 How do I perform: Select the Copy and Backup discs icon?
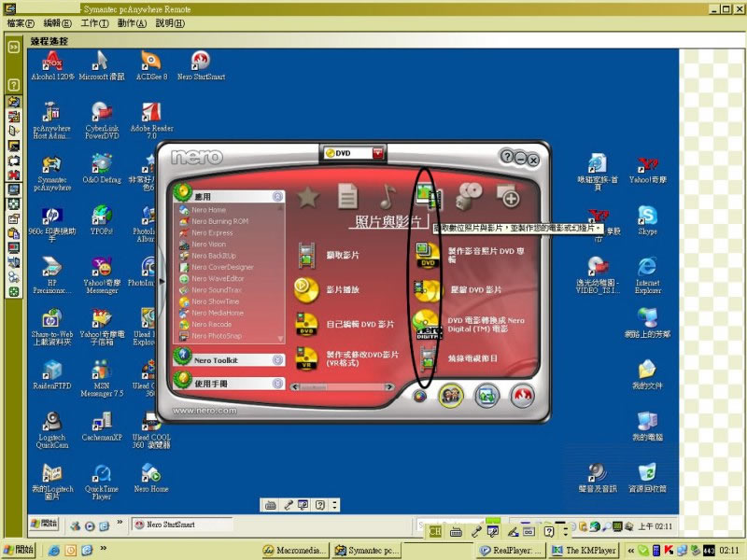470,196
